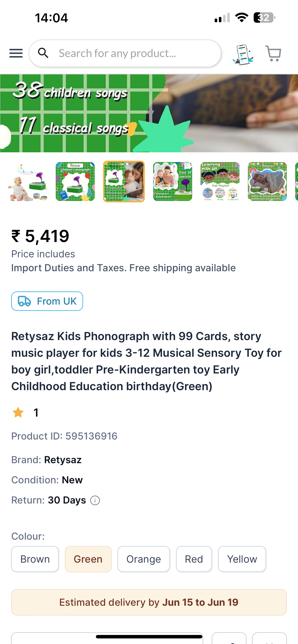The height and width of the screenshot is (644, 298).
Task: Open the Retysaz brand link
Action: (x=63, y=460)
